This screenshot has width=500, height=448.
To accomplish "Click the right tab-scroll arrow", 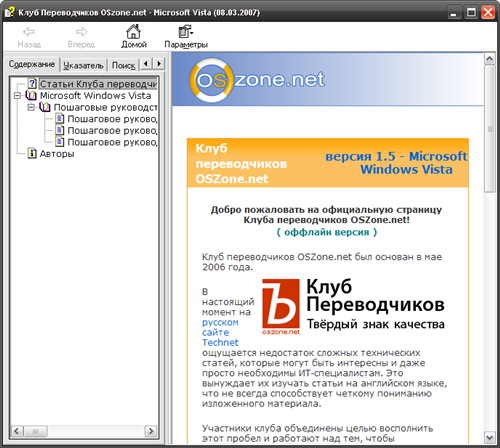I will [159, 63].
